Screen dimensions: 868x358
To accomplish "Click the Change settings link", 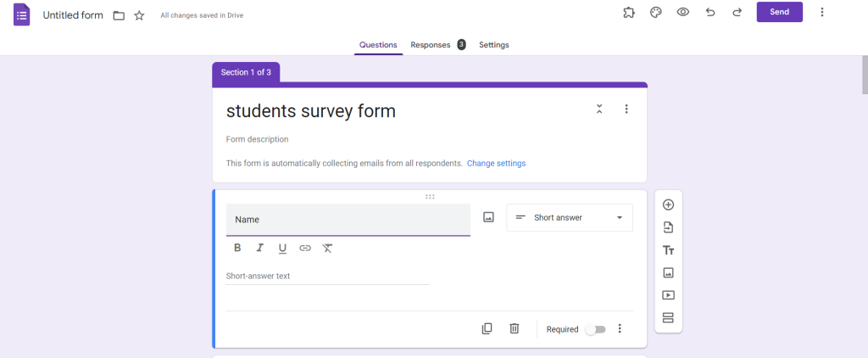I will click(x=497, y=164).
